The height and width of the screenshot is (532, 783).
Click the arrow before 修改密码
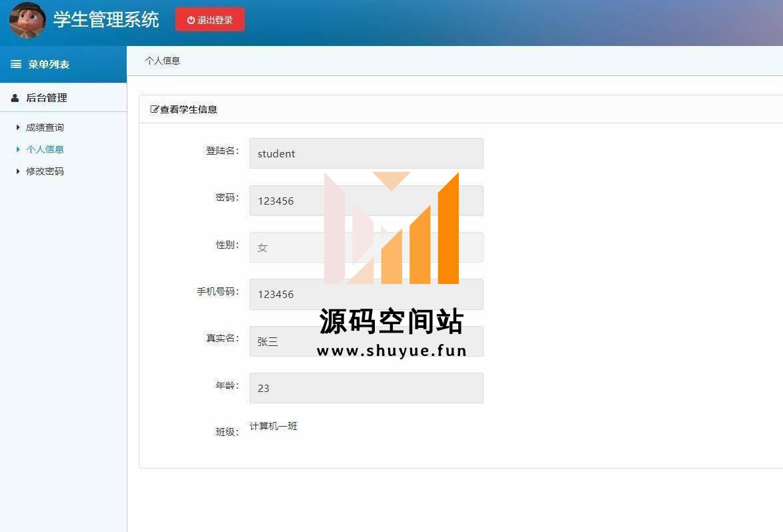point(18,171)
